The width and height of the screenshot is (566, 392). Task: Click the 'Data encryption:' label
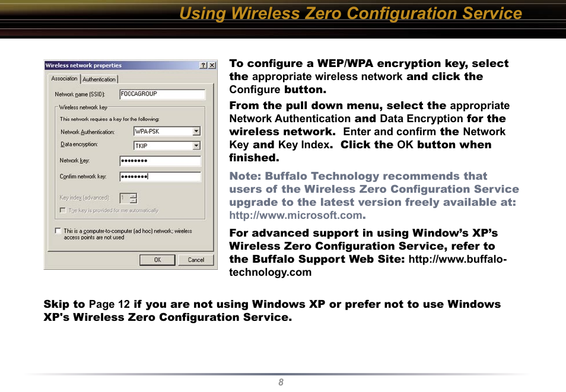tap(79, 144)
